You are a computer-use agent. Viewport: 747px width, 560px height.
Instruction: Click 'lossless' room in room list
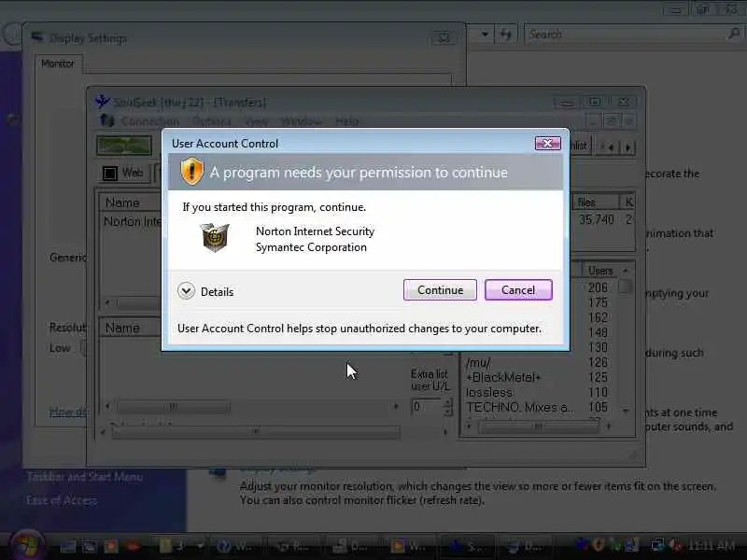point(489,392)
